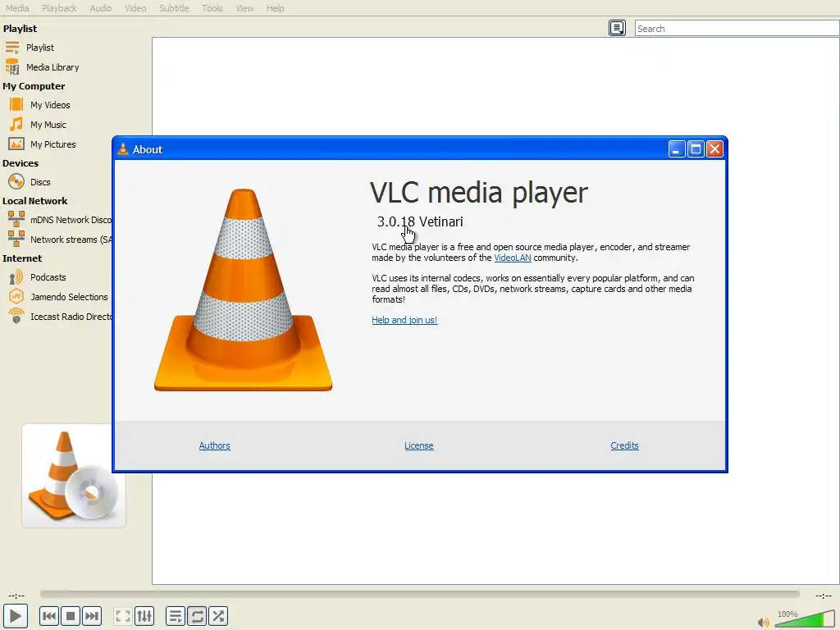840x630 pixels.
Task: Change playlist view mode icon
Action: pyautogui.click(x=617, y=28)
